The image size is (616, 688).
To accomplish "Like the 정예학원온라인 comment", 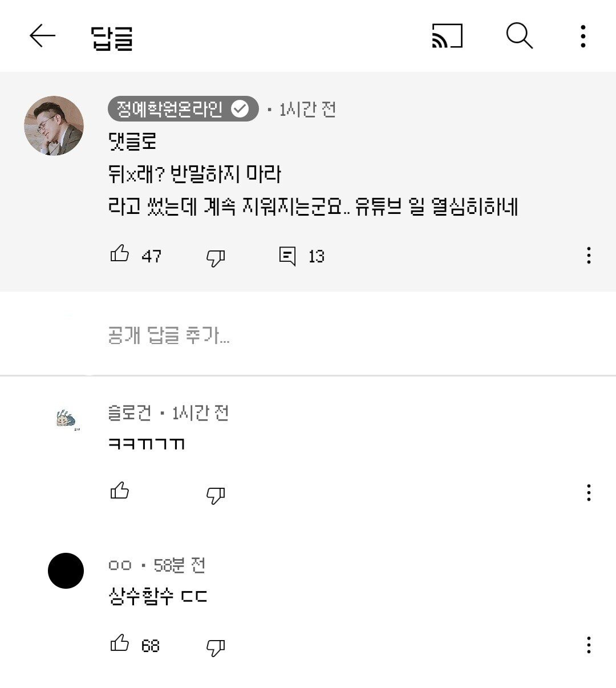I will [x=120, y=253].
